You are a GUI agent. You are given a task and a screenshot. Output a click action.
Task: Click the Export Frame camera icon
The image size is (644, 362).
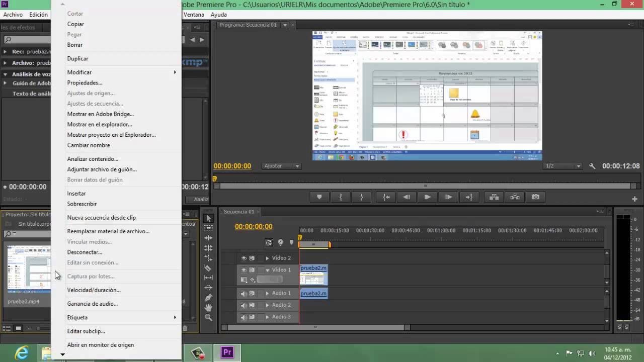pos(535,197)
